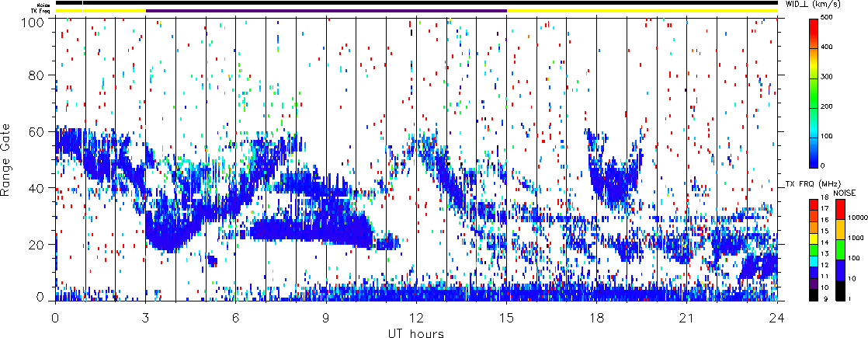Click the 'UT hours' axis title
The height and width of the screenshot is (338, 868).
tap(416, 333)
